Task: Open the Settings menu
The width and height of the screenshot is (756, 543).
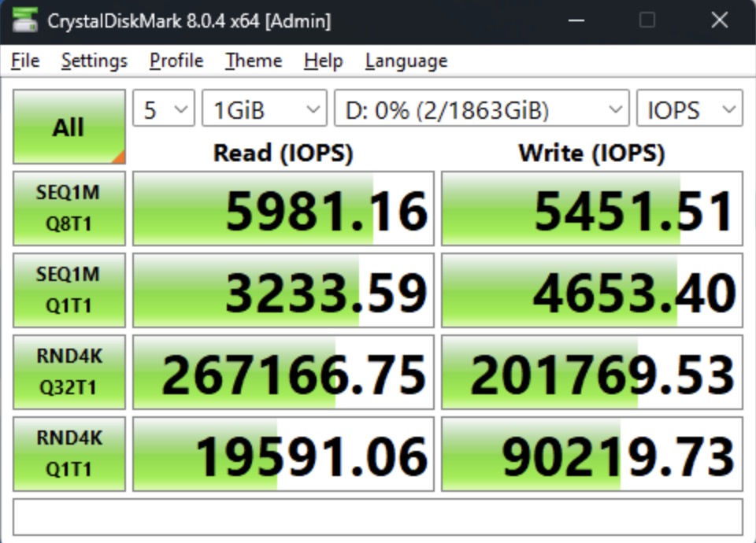Action: [x=94, y=61]
